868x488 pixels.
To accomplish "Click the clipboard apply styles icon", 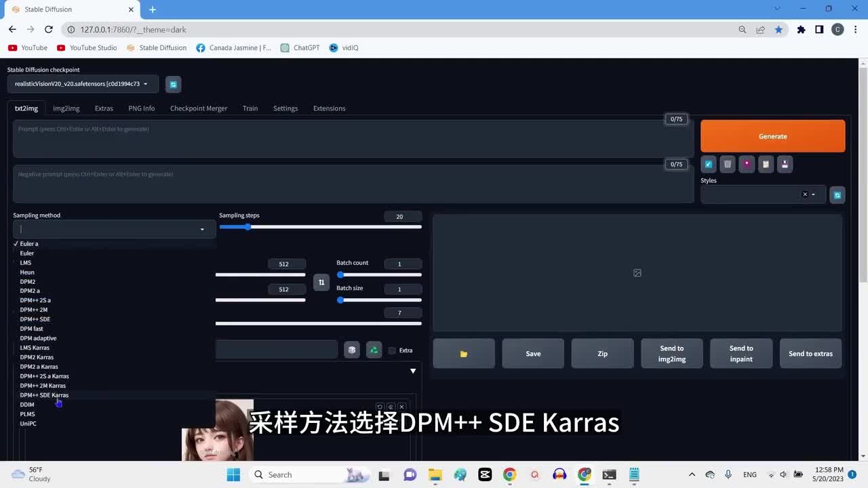I will 766,164.
